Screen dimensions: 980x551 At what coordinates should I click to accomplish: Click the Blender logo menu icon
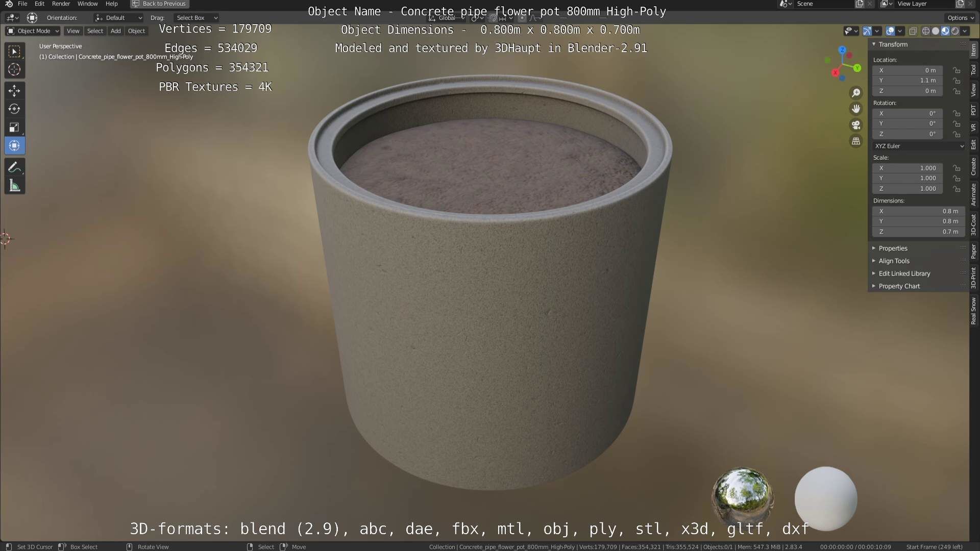click(x=9, y=4)
